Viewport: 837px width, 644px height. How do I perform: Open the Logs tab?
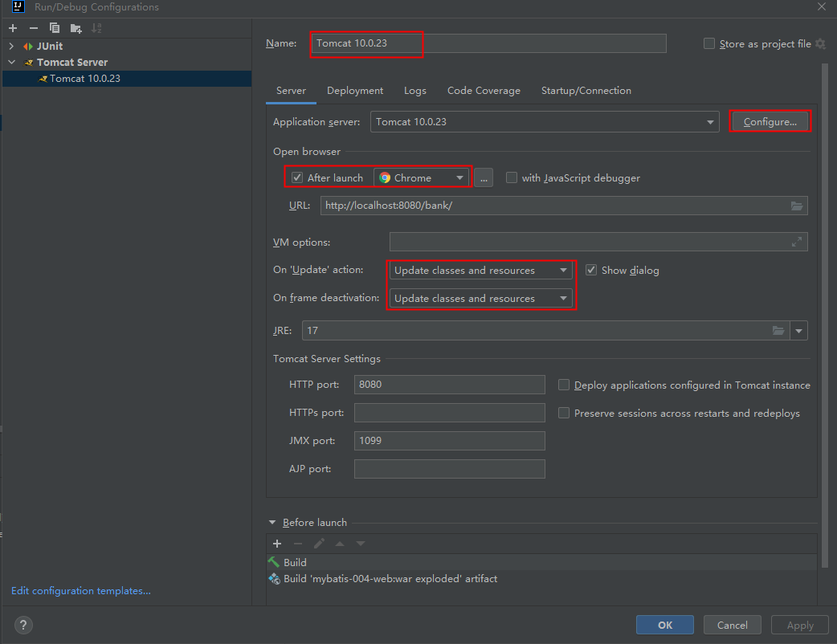tap(414, 91)
